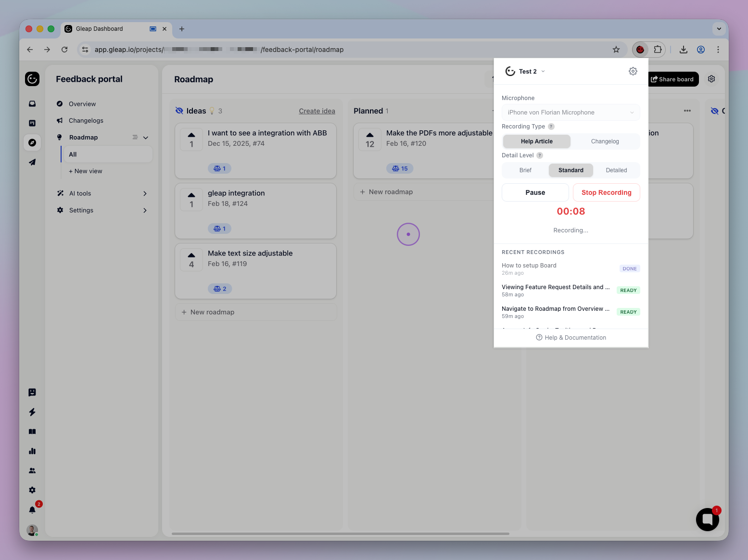The width and height of the screenshot is (748, 560).
Task: Open the Chrome tab search chevron
Action: point(719,29)
